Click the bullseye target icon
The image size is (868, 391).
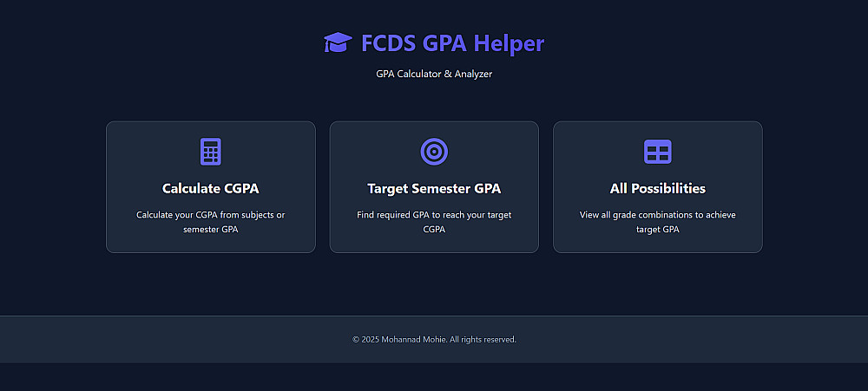tap(434, 152)
